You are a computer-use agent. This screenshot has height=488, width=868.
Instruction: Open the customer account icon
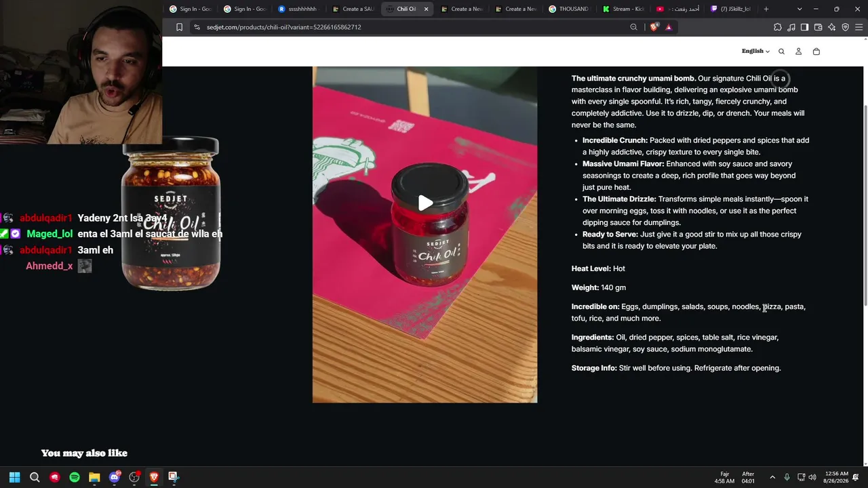pos(798,52)
